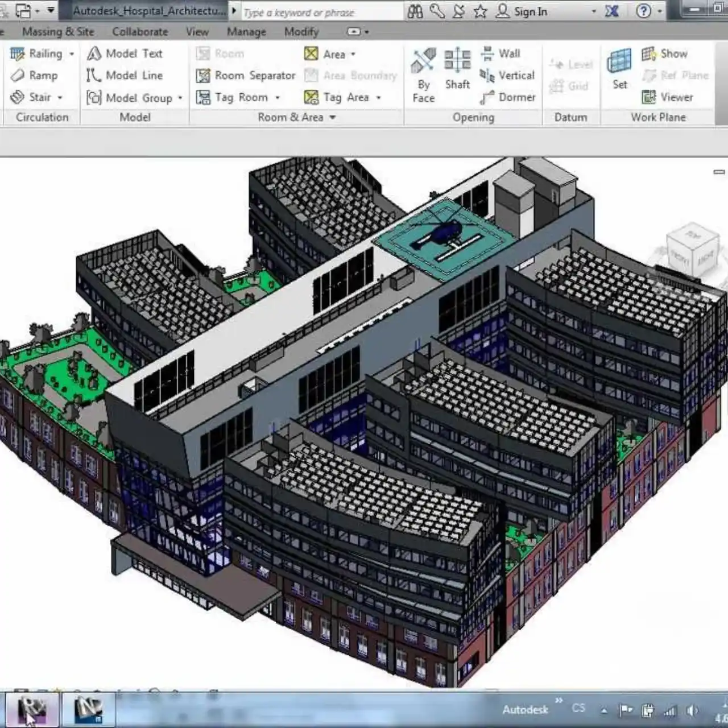Open the Sign In dropdown arrow

[594, 11]
